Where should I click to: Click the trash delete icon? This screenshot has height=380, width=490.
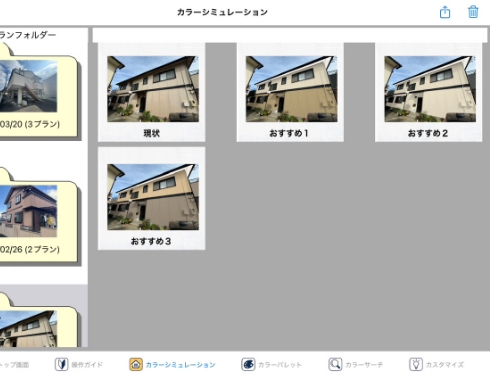click(x=473, y=12)
